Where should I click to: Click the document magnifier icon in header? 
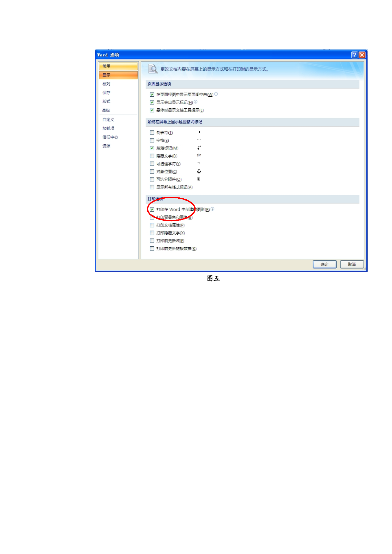153,69
